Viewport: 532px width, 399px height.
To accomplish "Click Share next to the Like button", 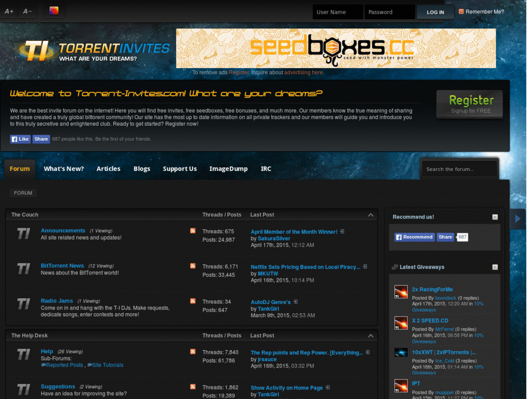I will click(x=41, y=139).
